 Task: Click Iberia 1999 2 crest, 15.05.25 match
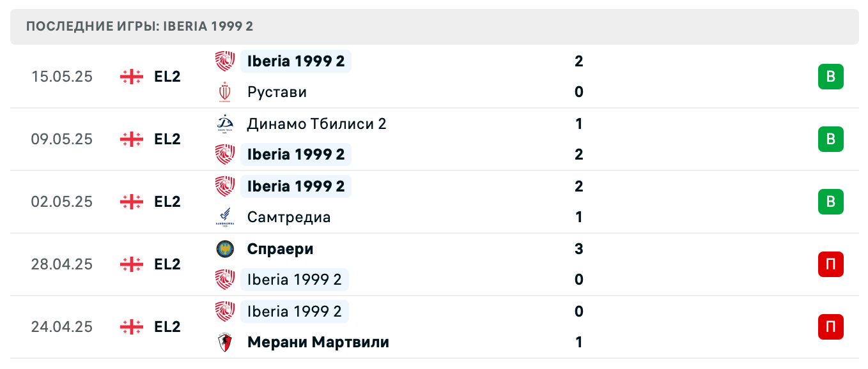pos(225,61)
